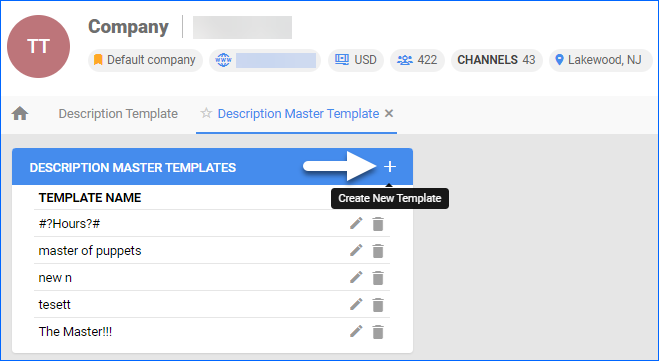
Task: Click the plus icon to create new template
Action: click(x=390, y=167)
